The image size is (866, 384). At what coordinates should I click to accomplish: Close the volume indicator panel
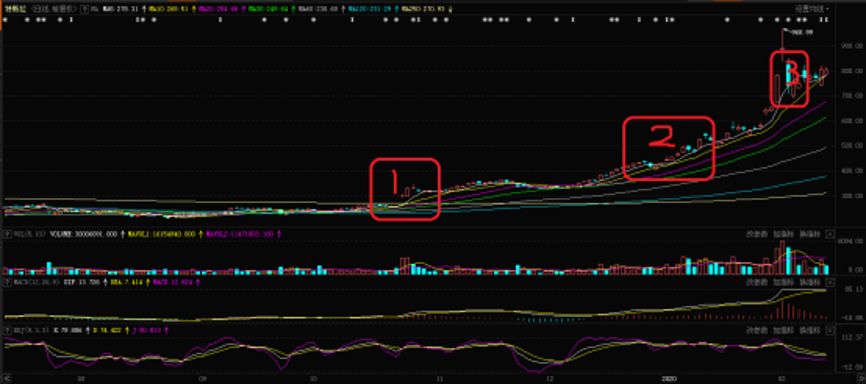[830, 234]
